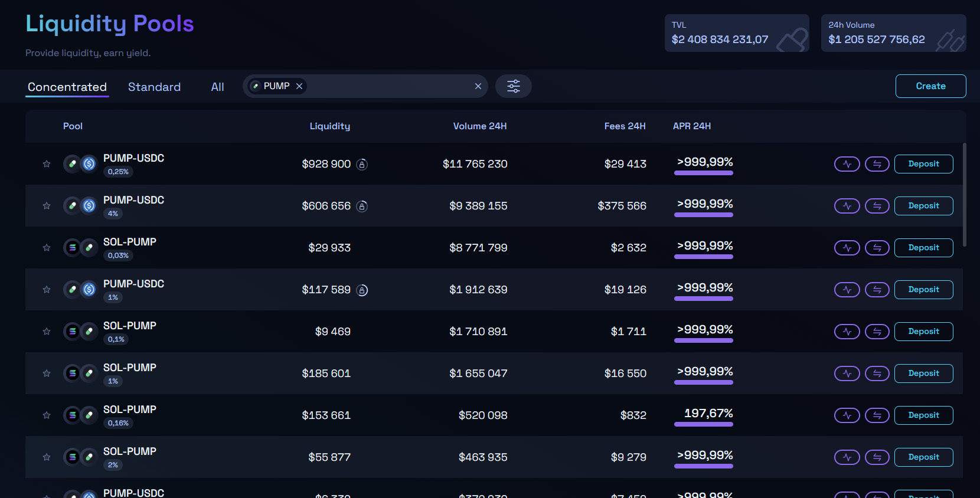The image size is (980, 498).
Task: Open the pool filter settings icon
Action: pos(513,86)
